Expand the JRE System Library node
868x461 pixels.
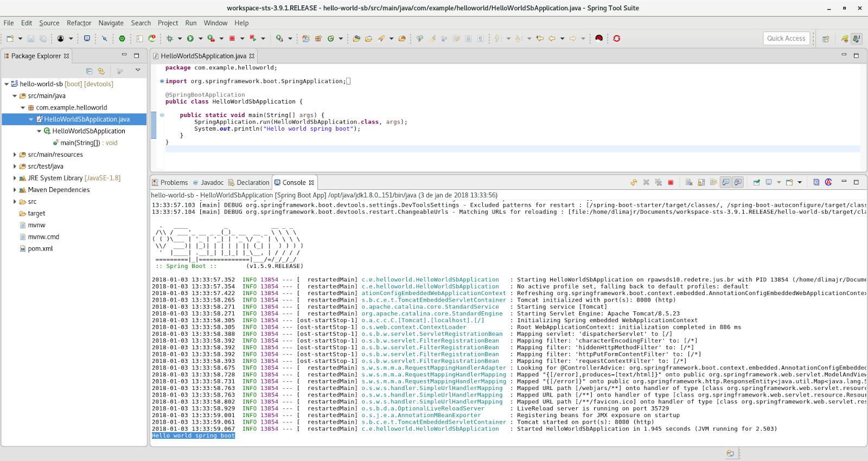point(15,178)
